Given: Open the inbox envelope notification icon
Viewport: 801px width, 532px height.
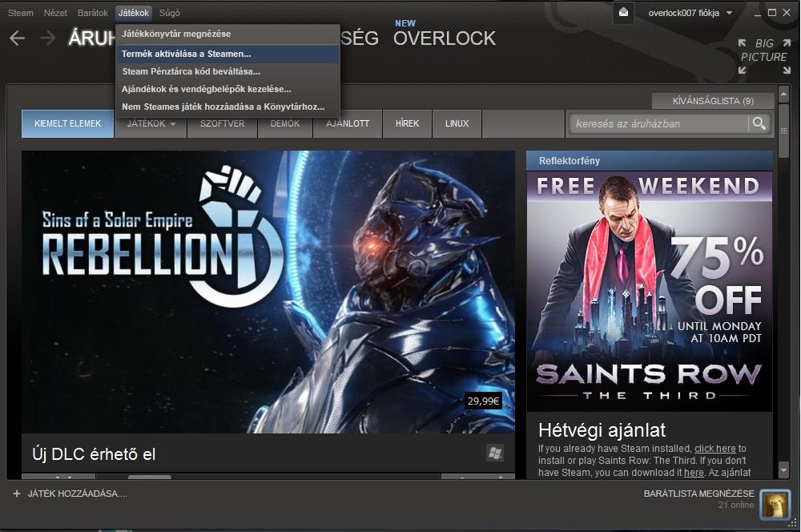Looking at the screenshot, I should click(623, 12).
